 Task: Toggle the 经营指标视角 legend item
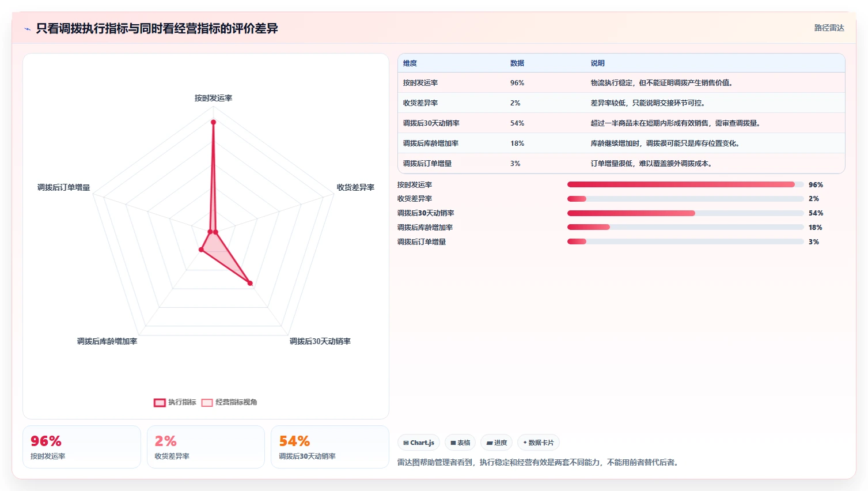229,402
